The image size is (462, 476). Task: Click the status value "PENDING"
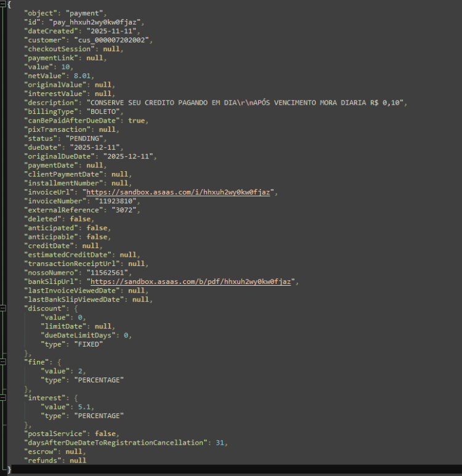[x=84, y=139]
